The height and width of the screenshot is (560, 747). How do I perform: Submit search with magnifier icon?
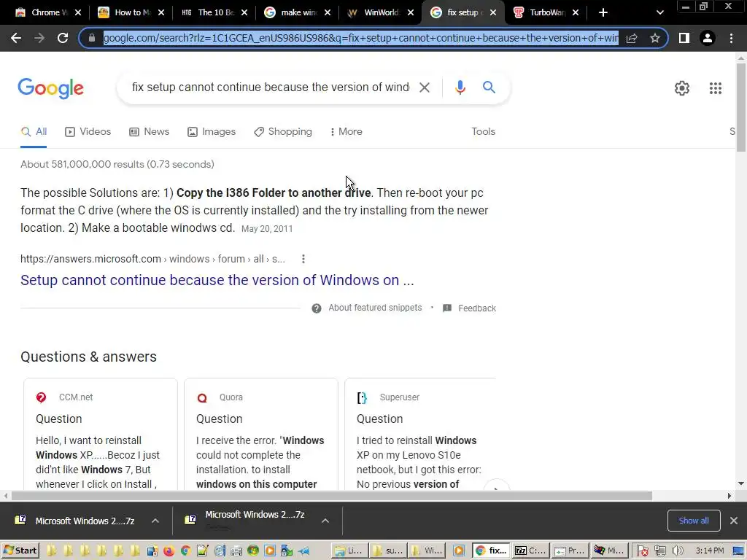tap(489, 87)
